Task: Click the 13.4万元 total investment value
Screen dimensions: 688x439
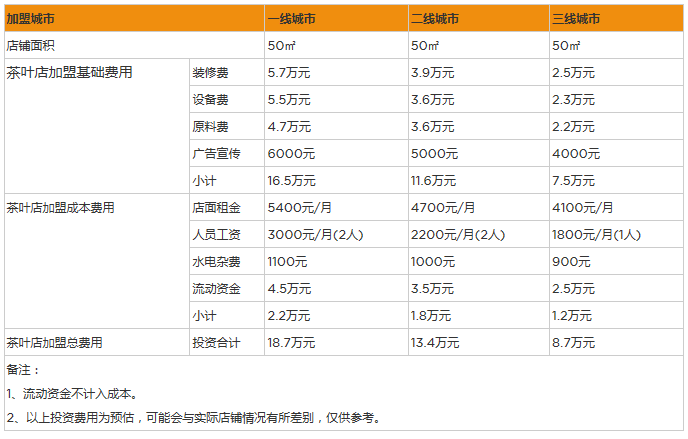Action: (x=435, y=343)
